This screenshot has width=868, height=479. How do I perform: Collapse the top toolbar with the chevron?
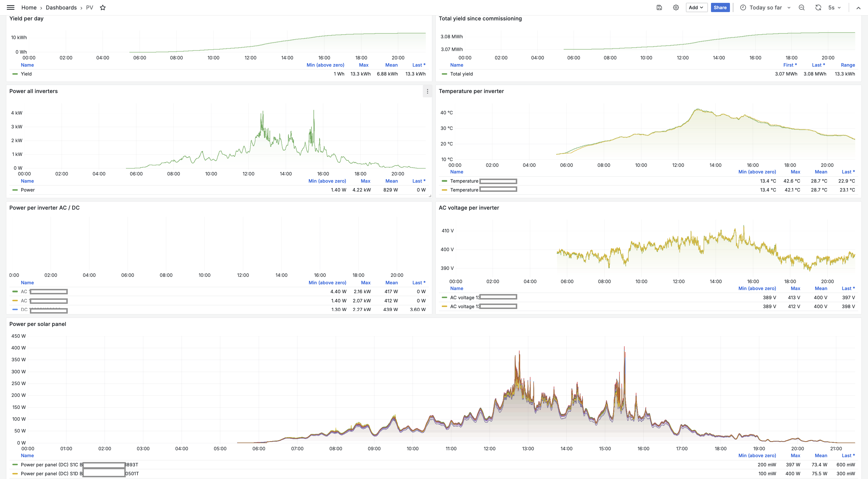[x=858, y=8]
